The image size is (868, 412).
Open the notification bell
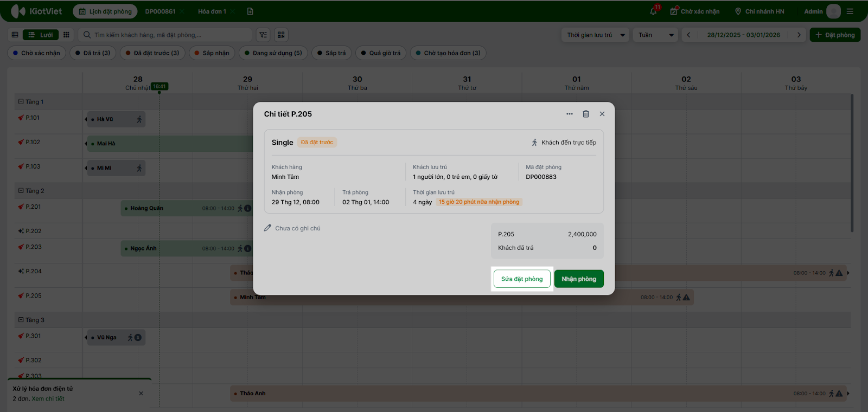click(x=654, y=11)
